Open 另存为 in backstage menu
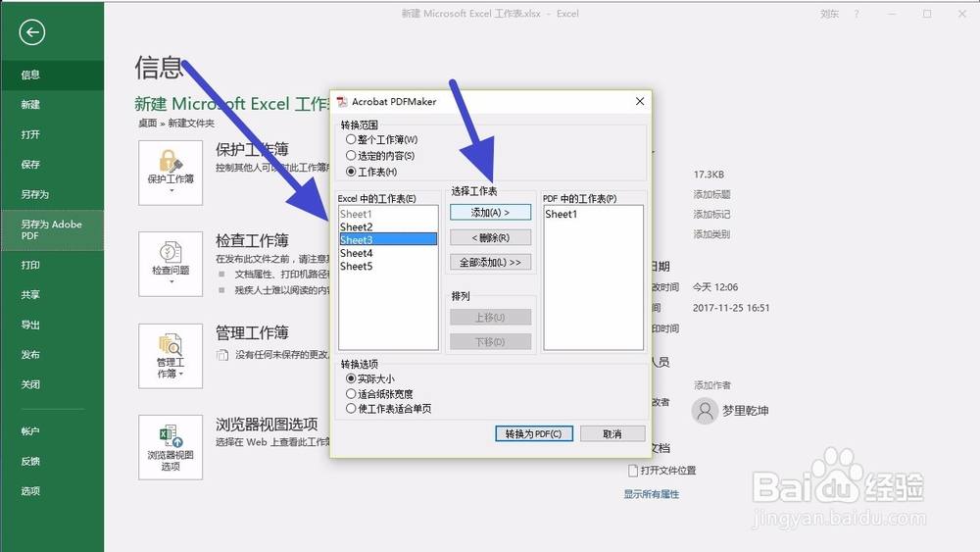This screenshot has width=980, height=552. [53, 195]
